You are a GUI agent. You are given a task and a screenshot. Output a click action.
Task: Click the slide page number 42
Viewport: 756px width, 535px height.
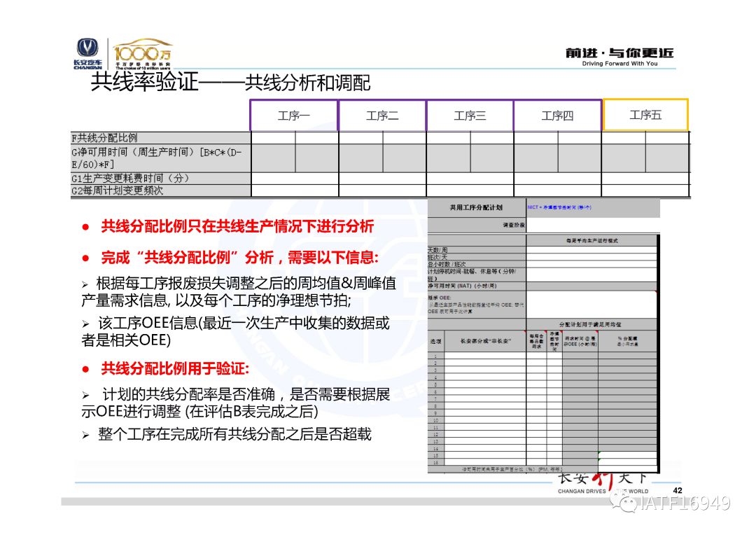tap(678, 491)
